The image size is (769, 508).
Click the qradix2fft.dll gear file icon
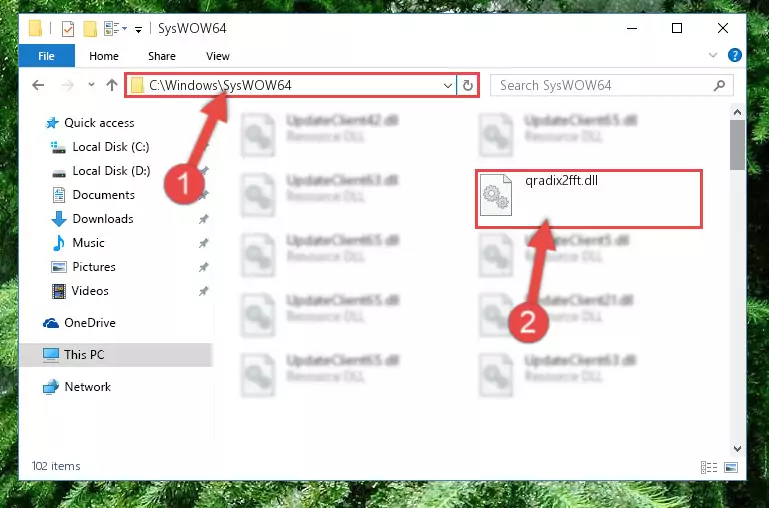tap(496, 195)
